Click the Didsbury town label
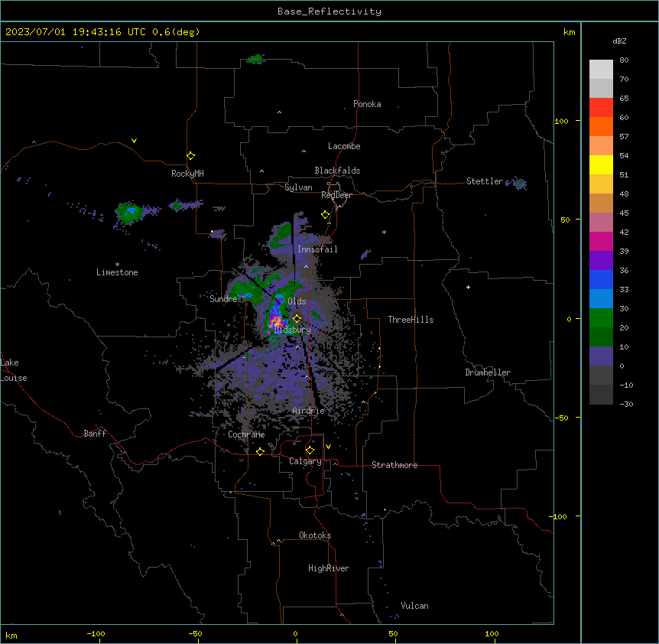 point(293,330)
